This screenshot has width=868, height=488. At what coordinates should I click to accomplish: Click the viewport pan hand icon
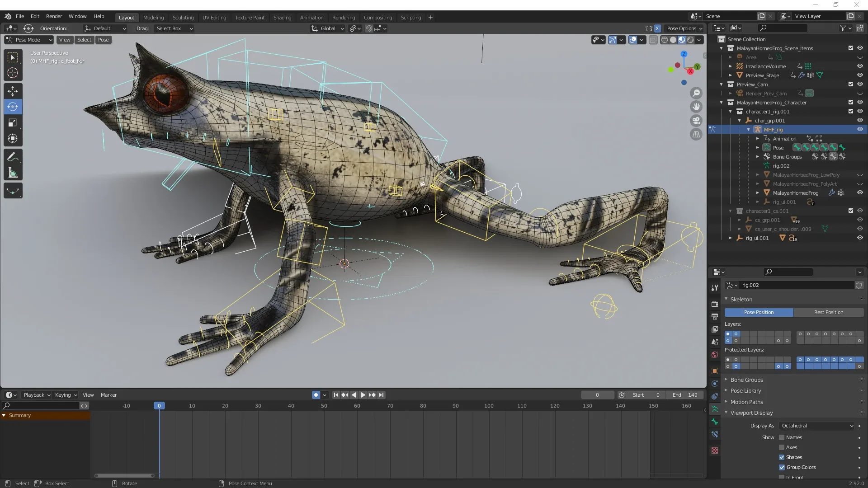(x=696, y=107)
